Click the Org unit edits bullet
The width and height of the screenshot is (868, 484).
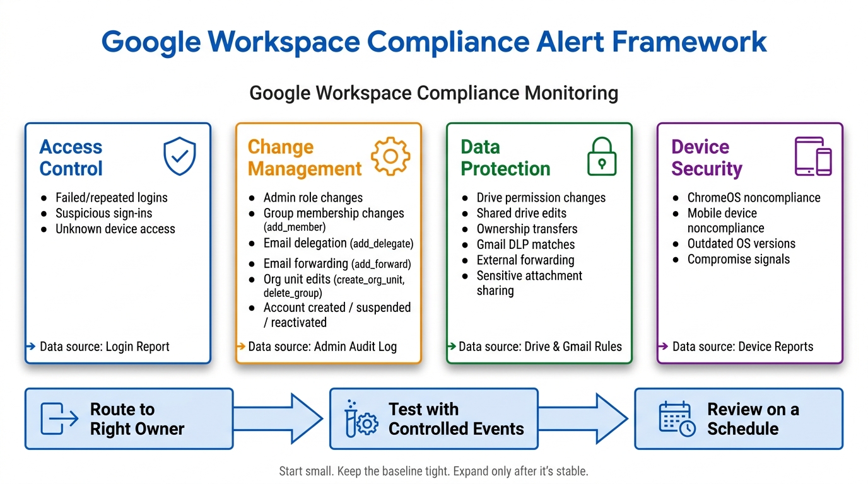(327, 285)
